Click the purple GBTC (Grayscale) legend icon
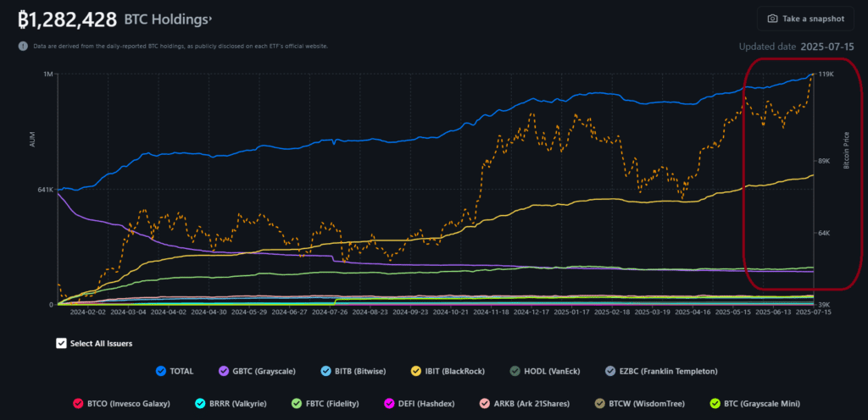868x420 pixels. tap(224, 371)
